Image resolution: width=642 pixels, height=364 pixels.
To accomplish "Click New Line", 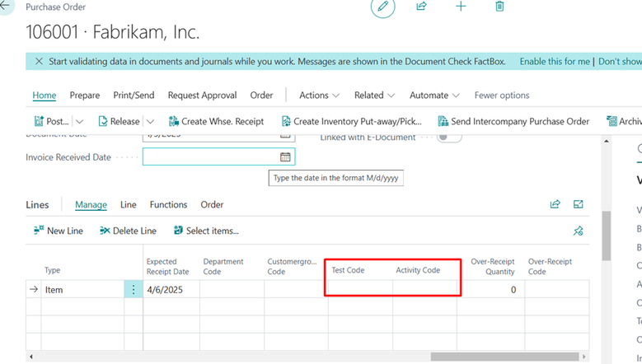I will pos(59,231).
